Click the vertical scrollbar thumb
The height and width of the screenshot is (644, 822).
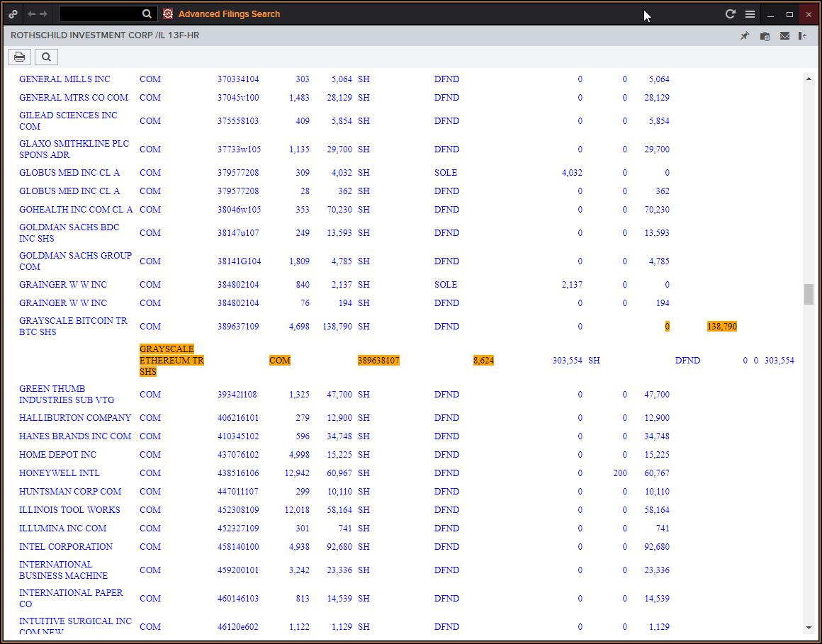point(809,294)
